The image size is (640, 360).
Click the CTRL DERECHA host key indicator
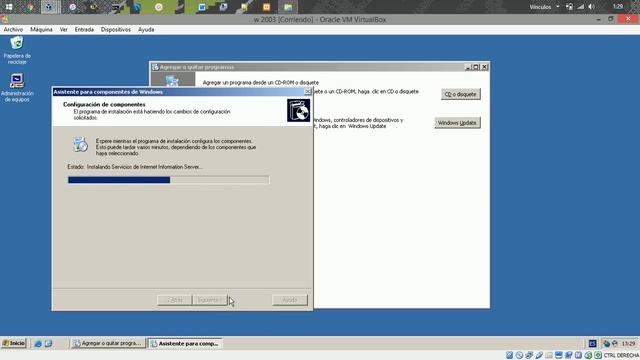(621, 356)
